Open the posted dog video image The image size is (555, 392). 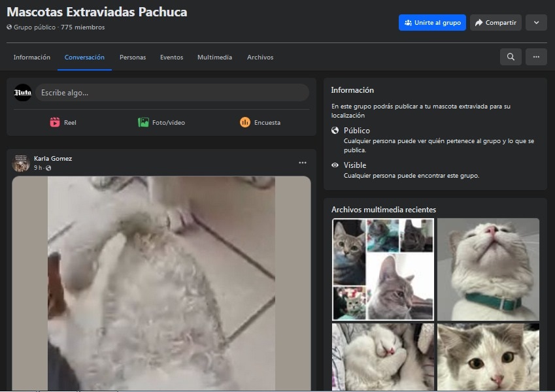click(x=161, y=283)
